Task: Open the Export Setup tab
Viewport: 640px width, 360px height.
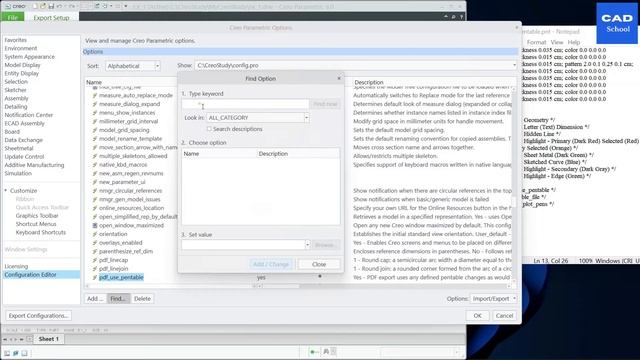Action: [x=51, y=18]
